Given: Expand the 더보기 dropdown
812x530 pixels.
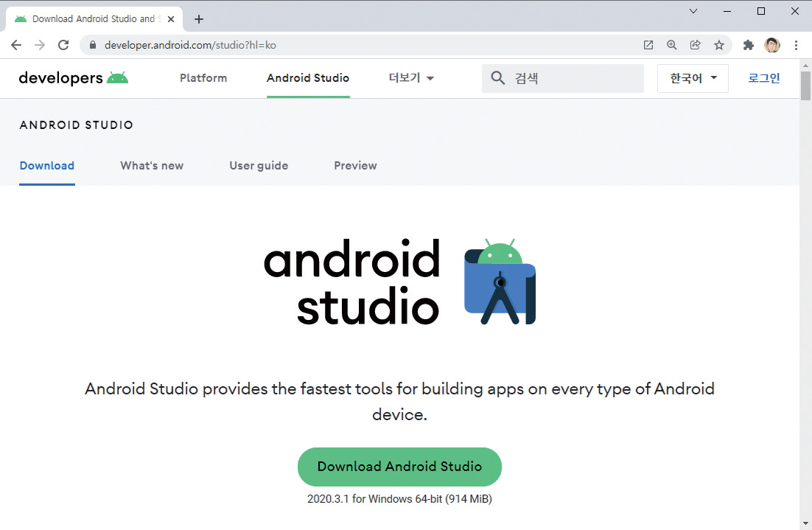Looking at the screenshot, I should 411,77.
